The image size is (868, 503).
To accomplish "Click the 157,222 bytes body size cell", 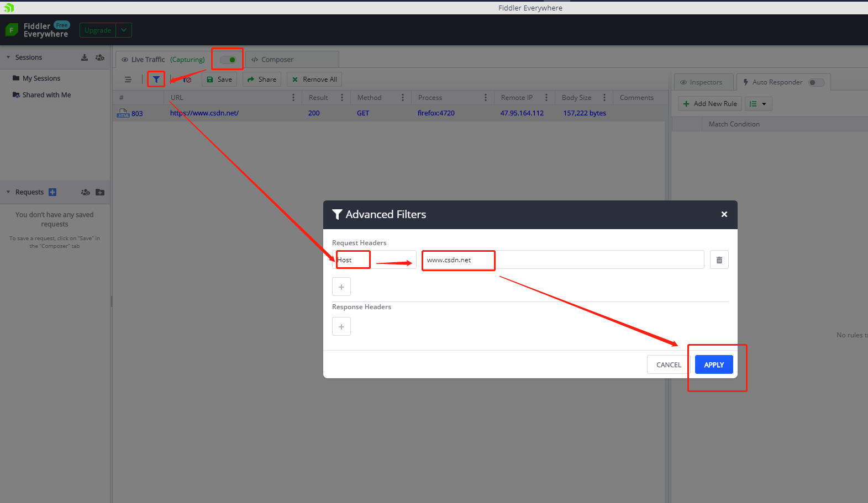I will (x=585, y=113).
